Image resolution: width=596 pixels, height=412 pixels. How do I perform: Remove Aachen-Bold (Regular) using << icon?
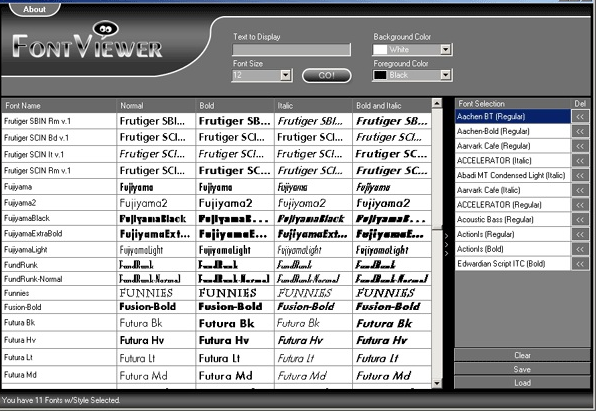coord(580,132)
